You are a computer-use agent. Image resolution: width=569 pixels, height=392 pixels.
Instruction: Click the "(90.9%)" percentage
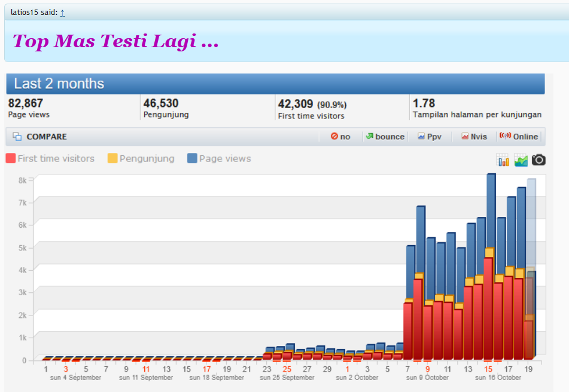coord(332,105)
